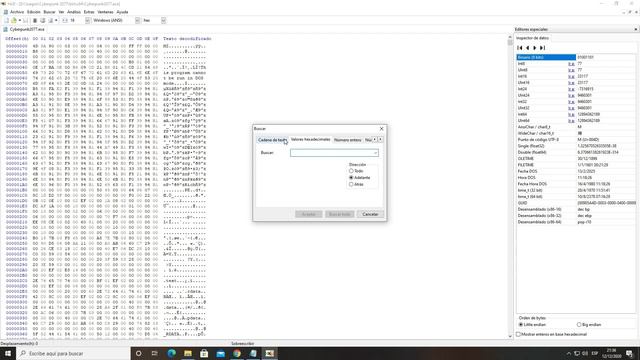Switch to Valores hexadecimales tab
This screenshot has height=360, width=640.
pos(310,140)
